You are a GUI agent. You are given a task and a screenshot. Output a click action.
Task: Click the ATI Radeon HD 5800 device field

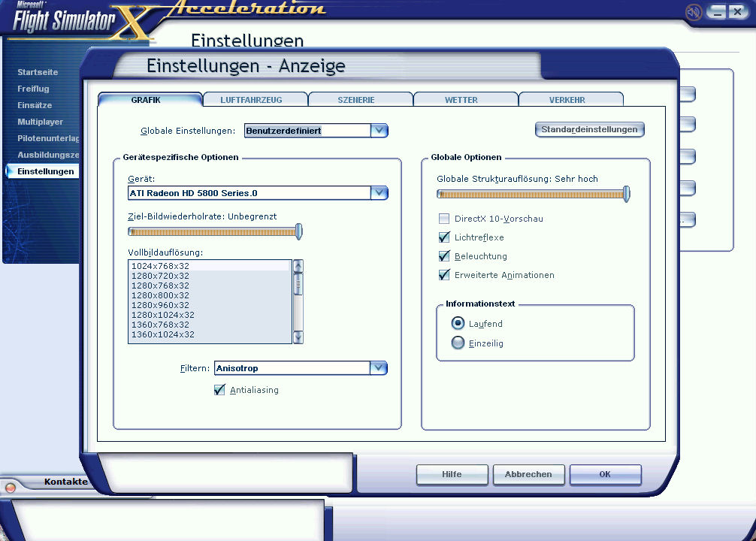click(249, 193)
